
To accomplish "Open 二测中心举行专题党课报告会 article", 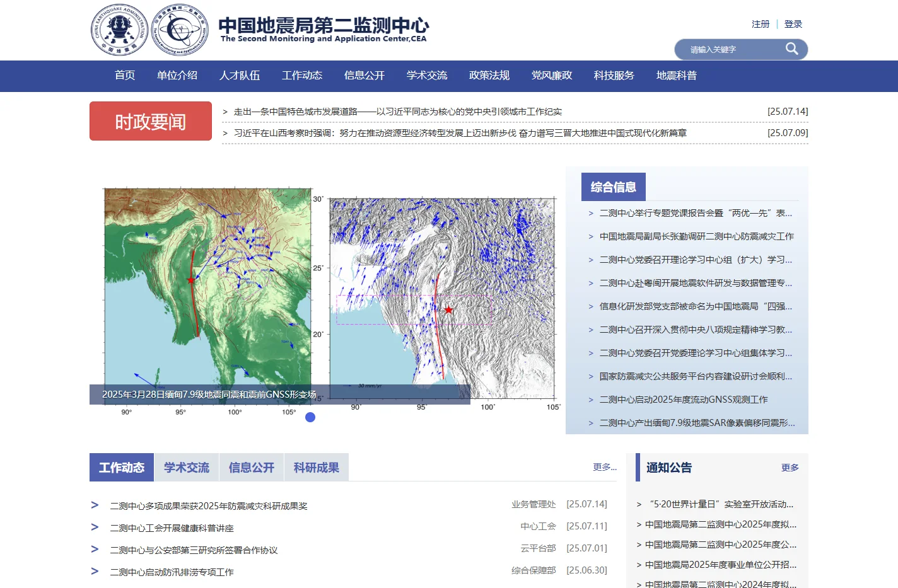I will point(696,213).
